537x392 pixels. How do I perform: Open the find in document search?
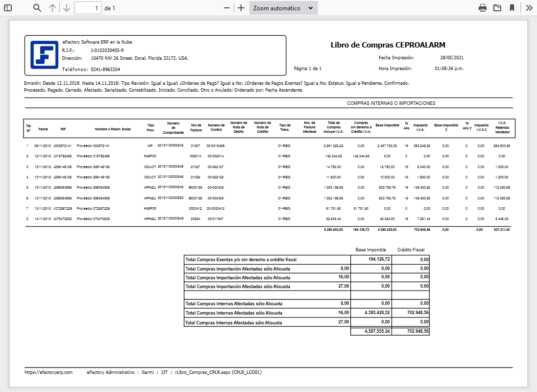(x=37, y=8)
